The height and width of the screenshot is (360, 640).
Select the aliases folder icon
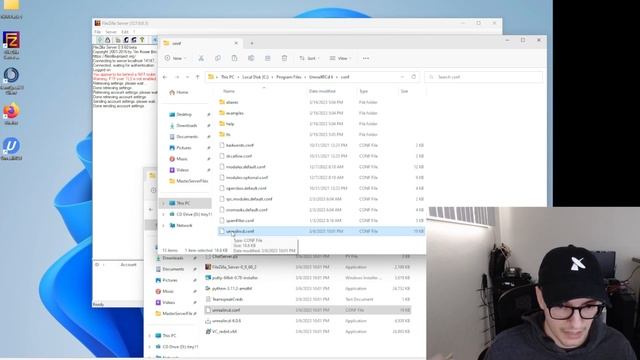tap(222, 102)
